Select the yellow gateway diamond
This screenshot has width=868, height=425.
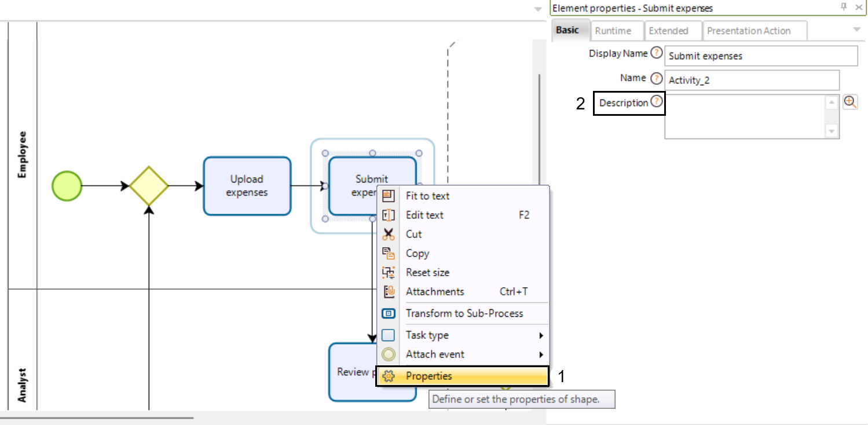coord(149,186)
